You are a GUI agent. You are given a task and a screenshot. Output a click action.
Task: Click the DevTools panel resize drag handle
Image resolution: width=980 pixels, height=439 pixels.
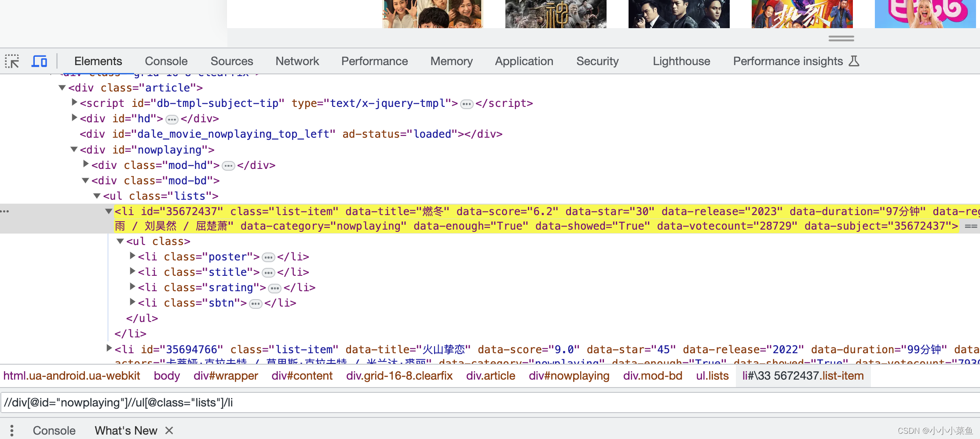[841, 39]
